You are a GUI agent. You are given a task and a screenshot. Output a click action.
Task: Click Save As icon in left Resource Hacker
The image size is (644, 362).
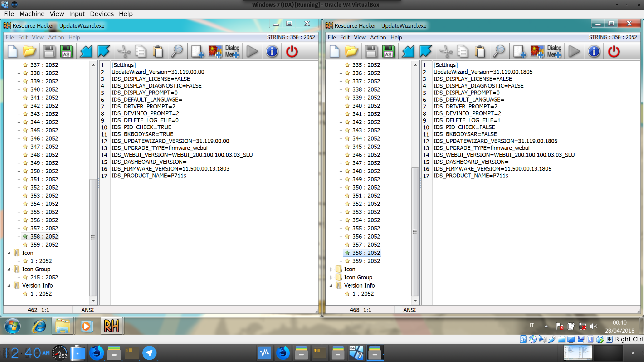point(67,51)
